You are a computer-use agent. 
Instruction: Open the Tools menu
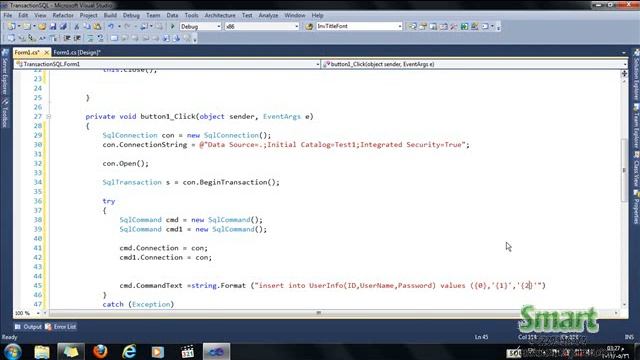tap(191, 16)
